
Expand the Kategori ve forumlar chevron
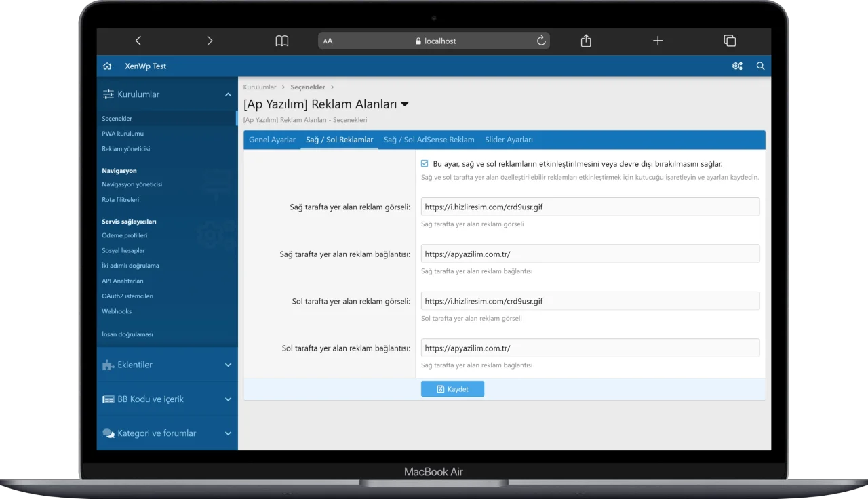coord(228,433)
